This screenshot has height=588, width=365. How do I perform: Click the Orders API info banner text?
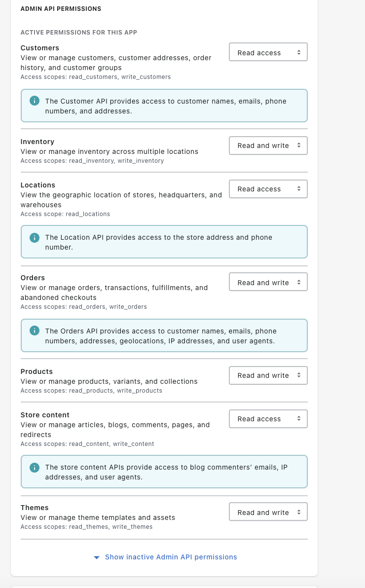[x=160, y=336]
